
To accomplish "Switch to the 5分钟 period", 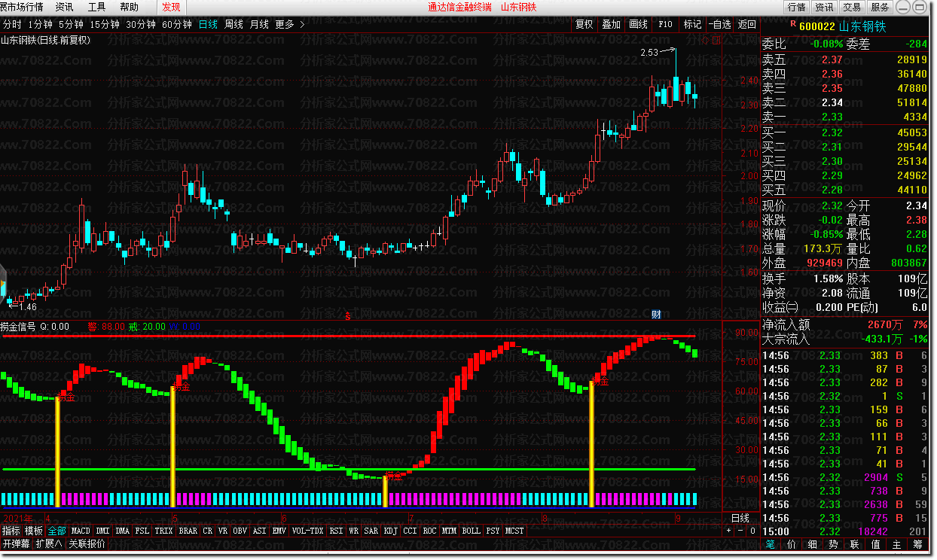I will (x=71, y=24).
